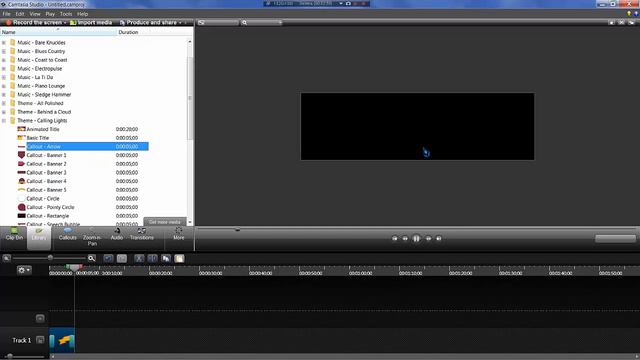Viewport: 640px width, 360px height.
Task: Select the Animated Title library item
Action: click(x=43, y=129)
